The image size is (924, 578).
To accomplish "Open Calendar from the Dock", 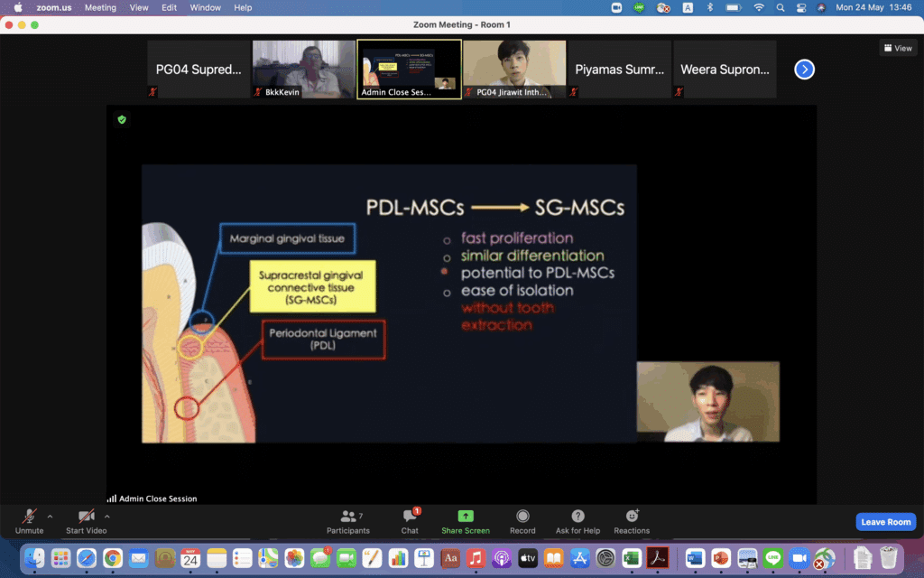I will (190, 558).
